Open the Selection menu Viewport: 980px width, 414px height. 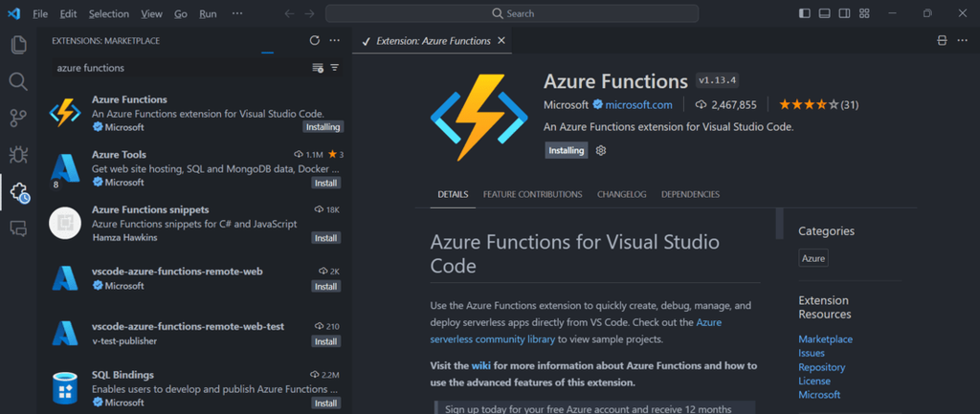(x=108, y=14)
